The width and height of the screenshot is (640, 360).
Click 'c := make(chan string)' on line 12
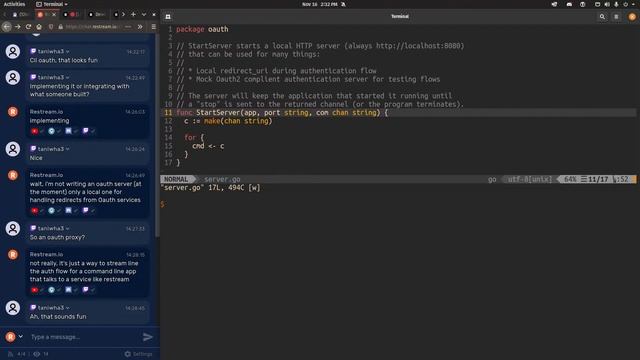pos(228,121)
